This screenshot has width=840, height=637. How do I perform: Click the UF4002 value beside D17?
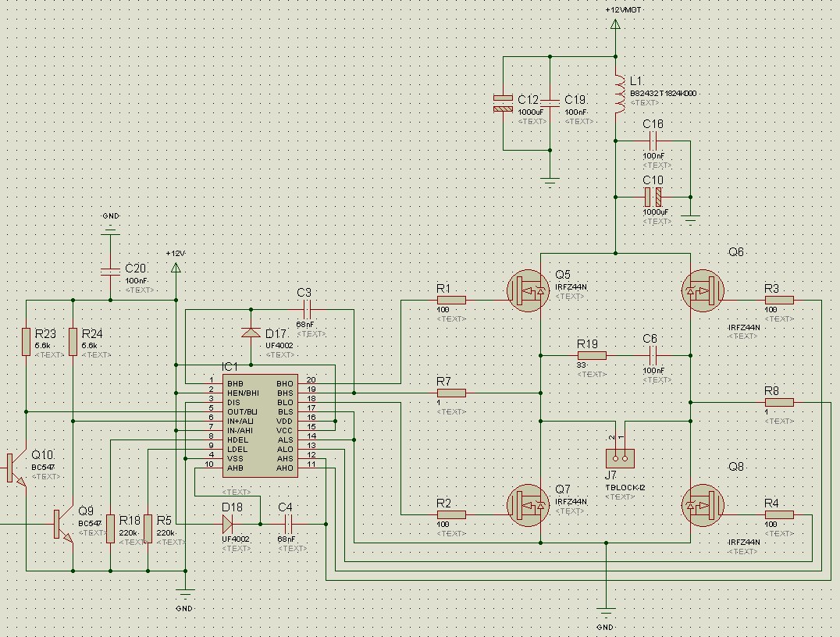279,346
